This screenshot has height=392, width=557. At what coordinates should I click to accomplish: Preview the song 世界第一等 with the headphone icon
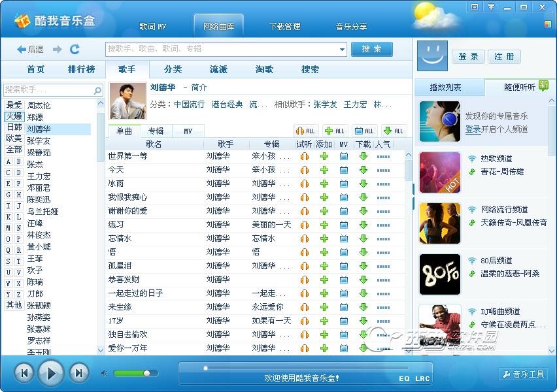tap(305, 156)
